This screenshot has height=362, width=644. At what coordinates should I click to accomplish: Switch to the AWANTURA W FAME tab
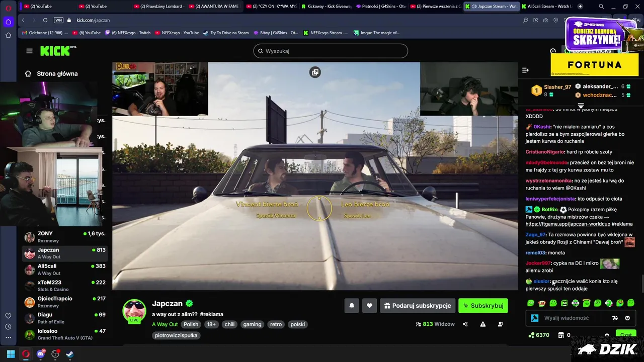click(214, 6)
